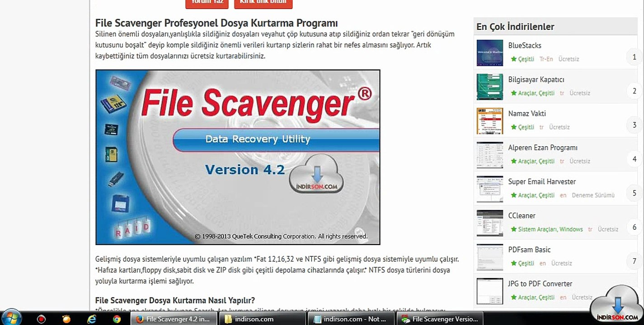The height and width of the screenshot is (325, 644).
Task: Click Ücretsiz label in the Namaz Vakti row
Action: coord(559,127)
